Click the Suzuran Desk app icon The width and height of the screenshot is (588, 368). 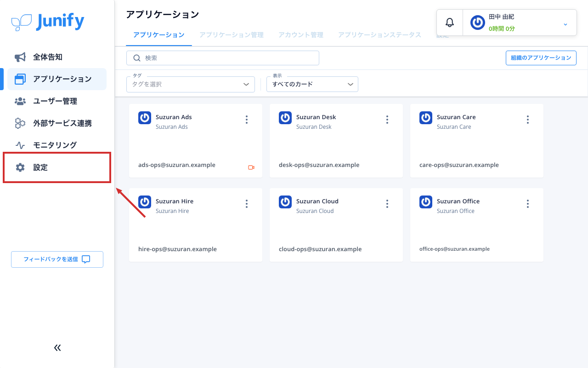coord(285,118)
